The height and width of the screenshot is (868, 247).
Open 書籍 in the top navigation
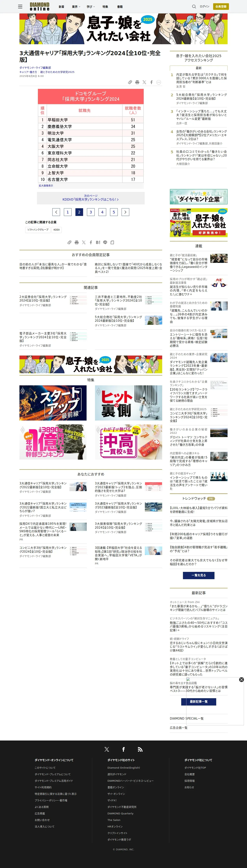(120, 6)
